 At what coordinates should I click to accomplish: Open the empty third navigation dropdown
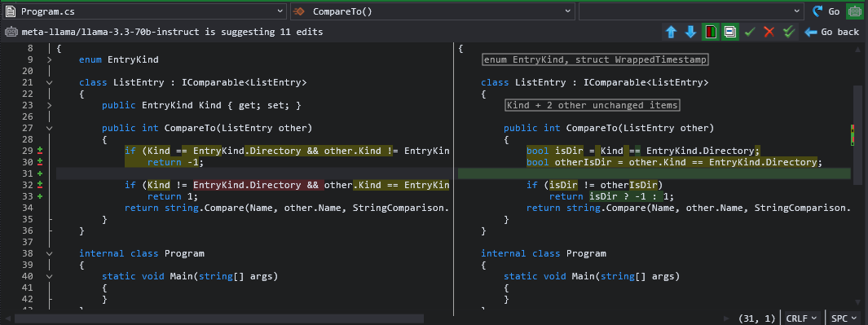coord(691,11)
